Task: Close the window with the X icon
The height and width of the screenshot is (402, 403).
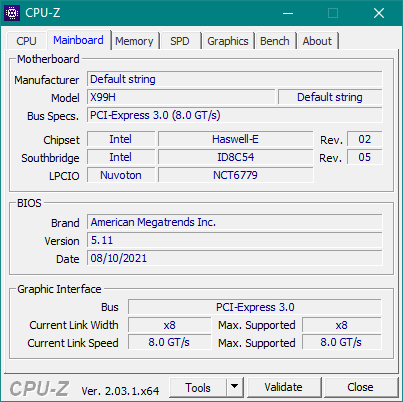Action: coord(379,13)
